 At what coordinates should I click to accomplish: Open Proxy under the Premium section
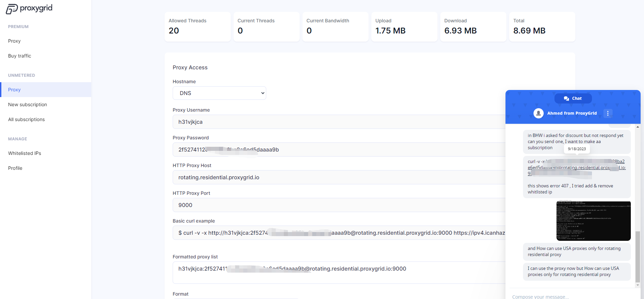click(x=14, y=41)
